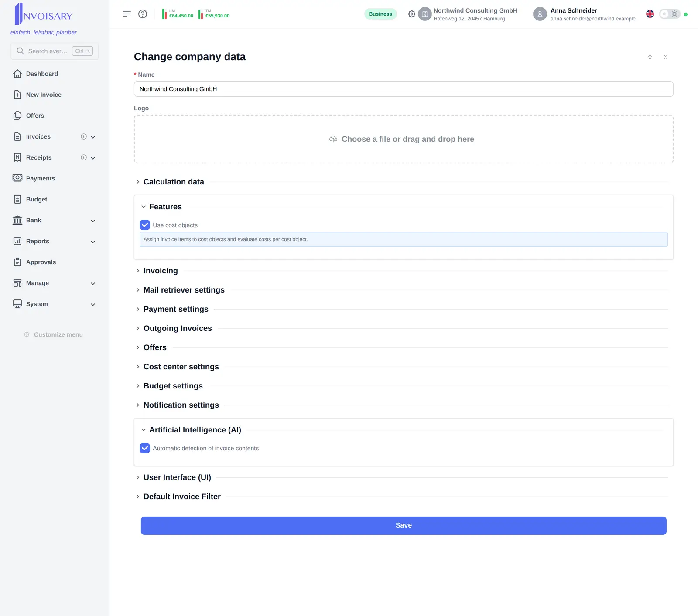Click Anna Schneider's user avatar

[540, 14]
